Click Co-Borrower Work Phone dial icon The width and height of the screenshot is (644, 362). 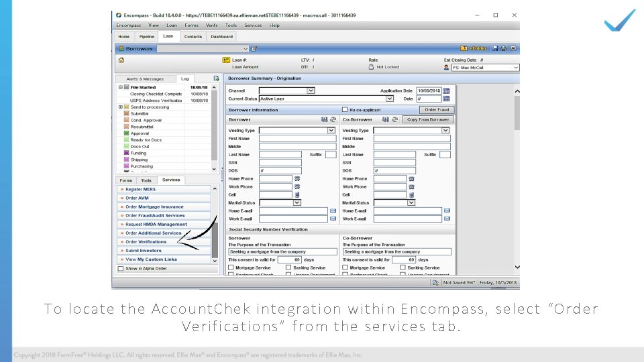[x=411, y=187]
